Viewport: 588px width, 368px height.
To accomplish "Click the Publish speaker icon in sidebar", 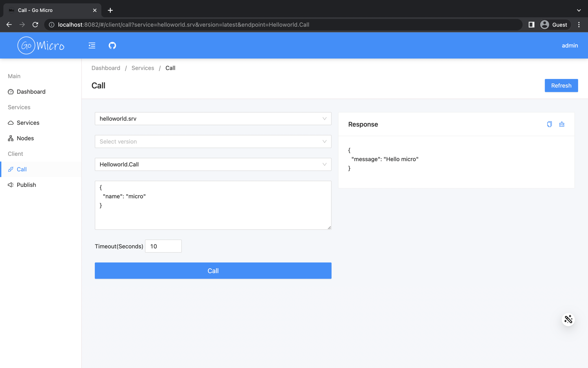I will (11, 185).
